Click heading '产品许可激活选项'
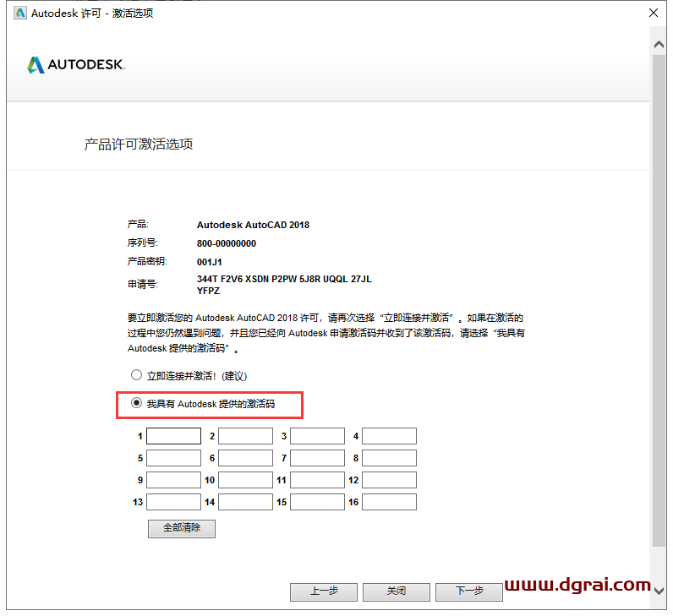Viewport: 673px width, 616px height. [138, 144]
